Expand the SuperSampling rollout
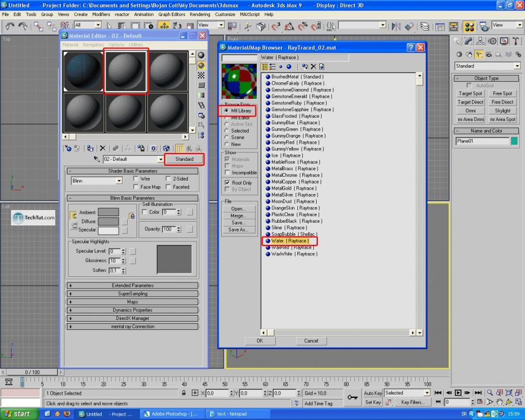The image size is (525, 420). 133,294
